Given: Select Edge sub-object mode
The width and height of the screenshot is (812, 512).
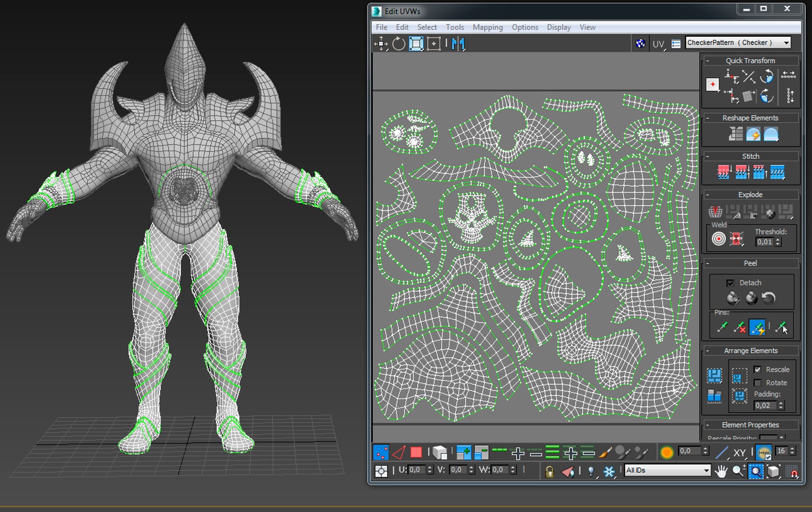Looking at the screenshot, I should [x=398, y=453].
